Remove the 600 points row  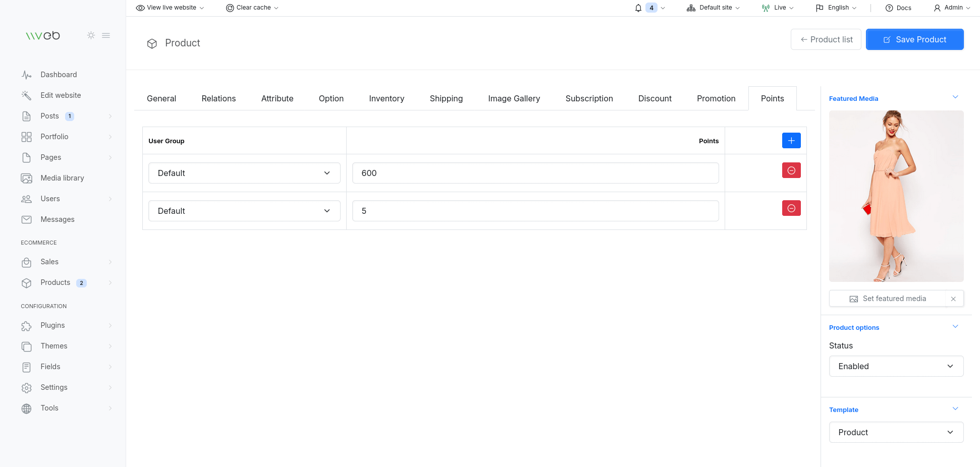tap(791, 170)
